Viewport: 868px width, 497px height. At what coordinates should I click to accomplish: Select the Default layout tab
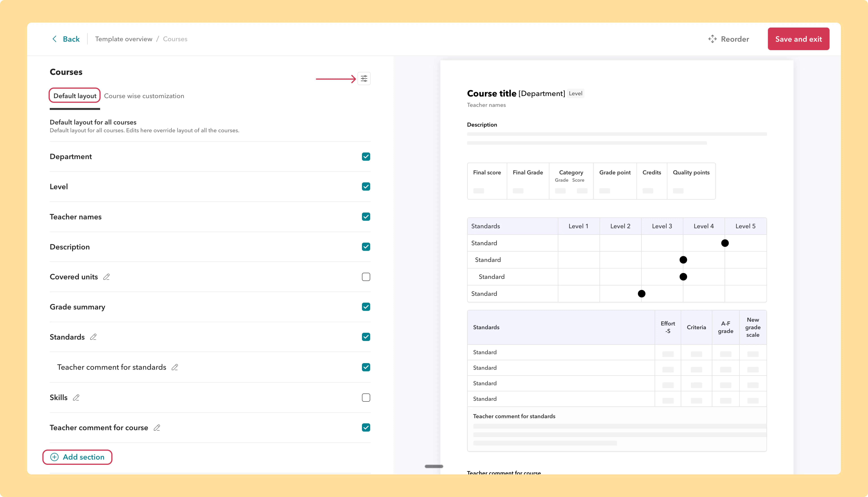click(75, 96)
